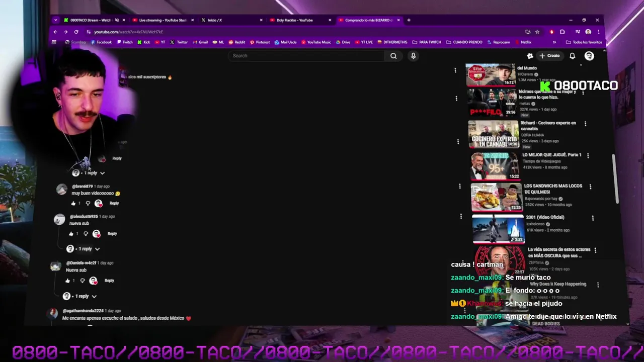Reload the page with refresh icon
Image resolution: width=644 pixels, height=362 pixels.
pos(76,32)
